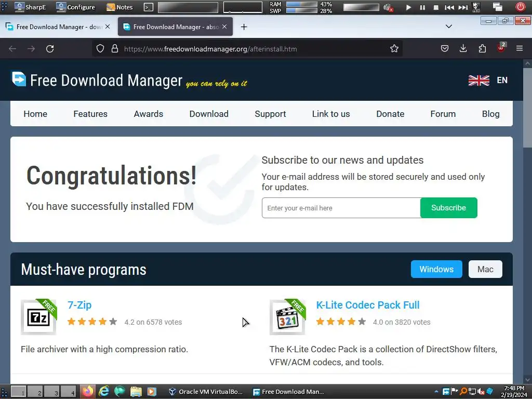Open Link to us navigation item
Viewport: 532px width, 399px height.
coord(331,114)
